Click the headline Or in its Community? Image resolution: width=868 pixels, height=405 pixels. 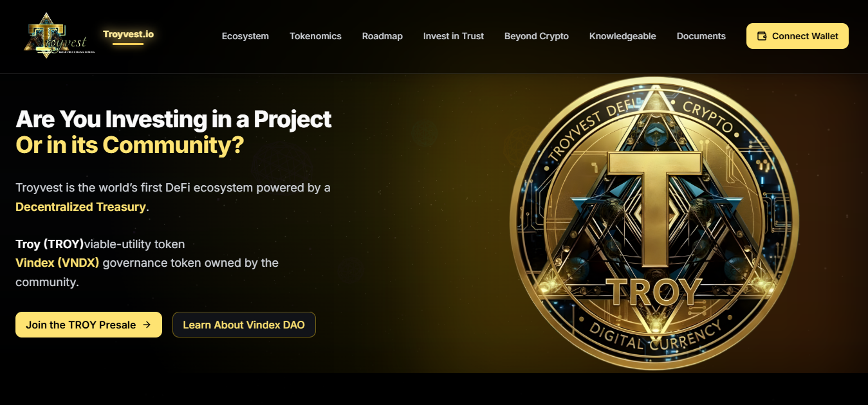[130, 145]
